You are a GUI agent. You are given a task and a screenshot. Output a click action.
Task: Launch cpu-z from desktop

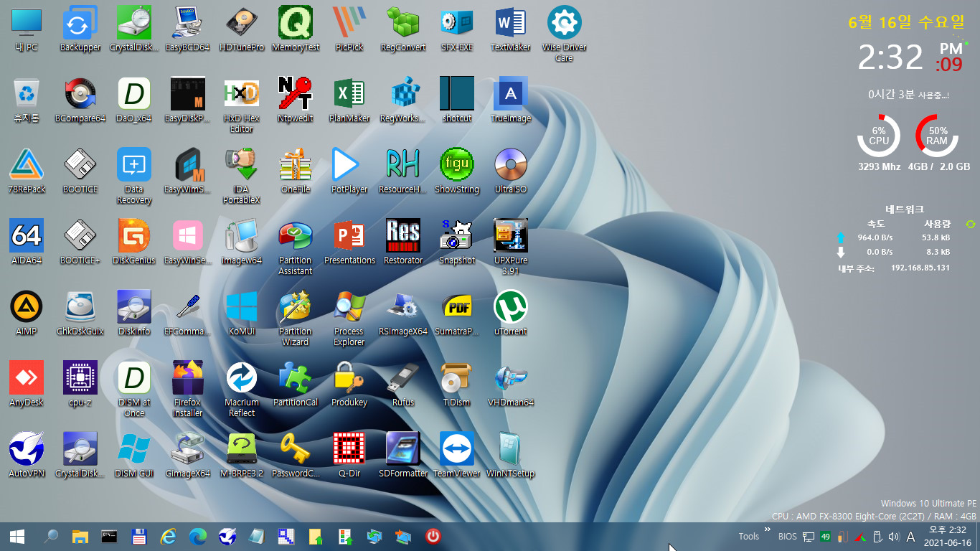pyautogui.click(x=80, y=385)
